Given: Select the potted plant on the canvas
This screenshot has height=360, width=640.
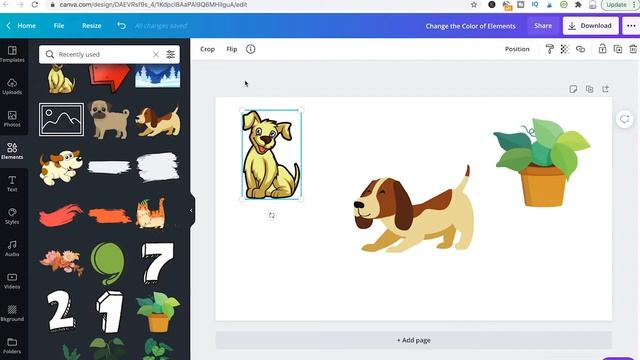Looking at the screenshot, I should point(542,162).
